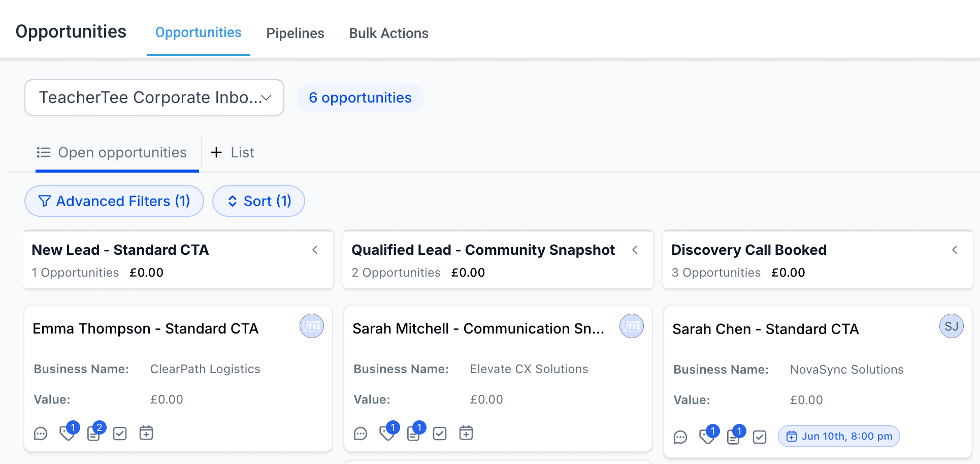Open Sarah Chen - Standard CTA opportunity
This screenshot has height=464, width=980.
pos(766,329)
